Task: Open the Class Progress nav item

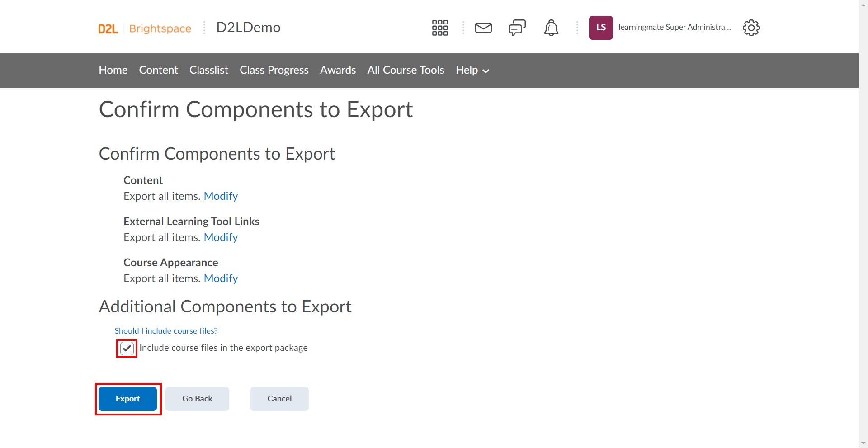Action: [274, 70]
